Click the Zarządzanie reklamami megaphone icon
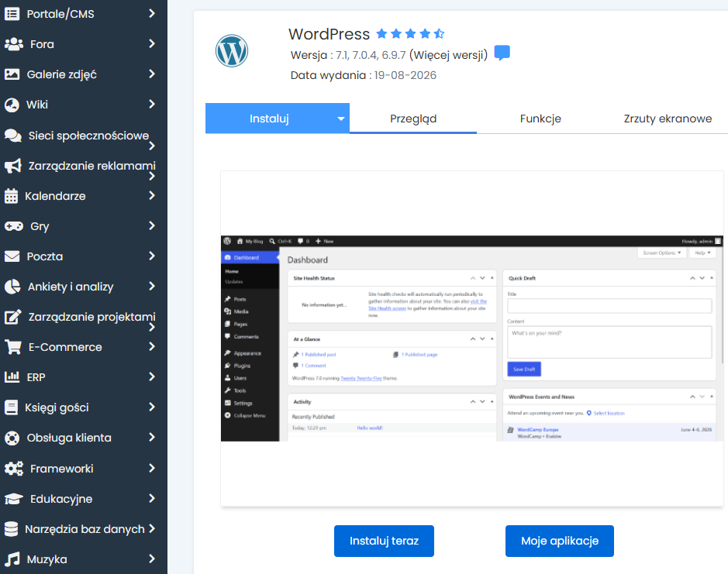The width and height of the screenshot is (728, 574). (12, 166)
